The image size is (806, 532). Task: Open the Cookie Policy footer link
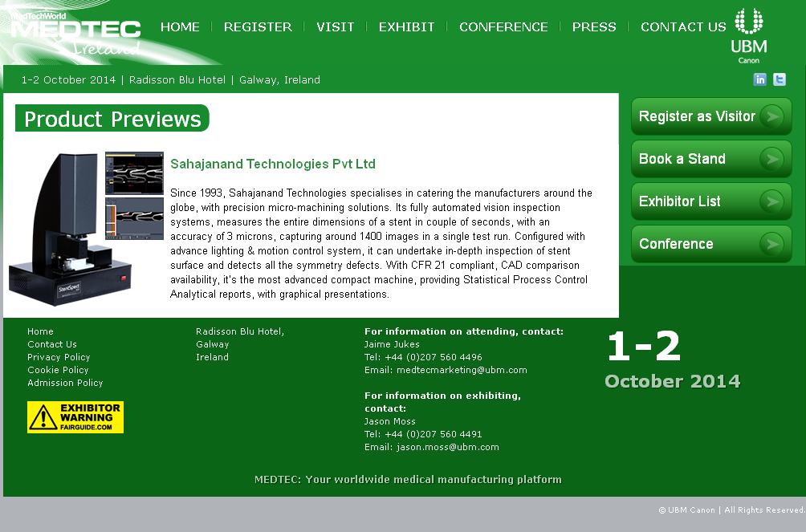coord(58,370)
